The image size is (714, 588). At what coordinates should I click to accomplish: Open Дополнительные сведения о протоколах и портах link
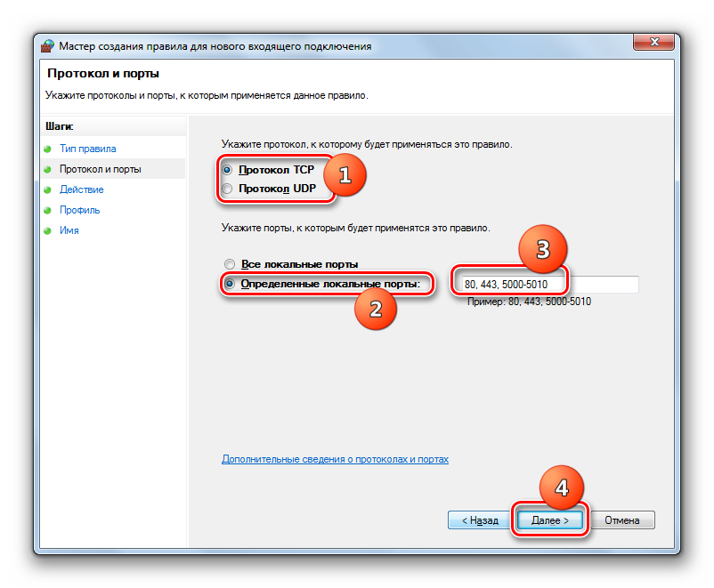pyautogui.click(x=335, y=460)
